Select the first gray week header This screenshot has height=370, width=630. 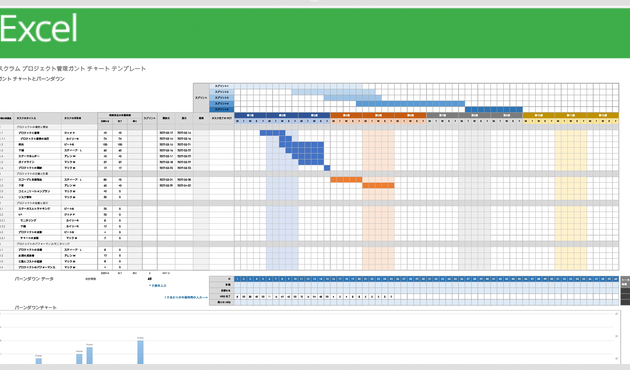[x=442, y=115]
